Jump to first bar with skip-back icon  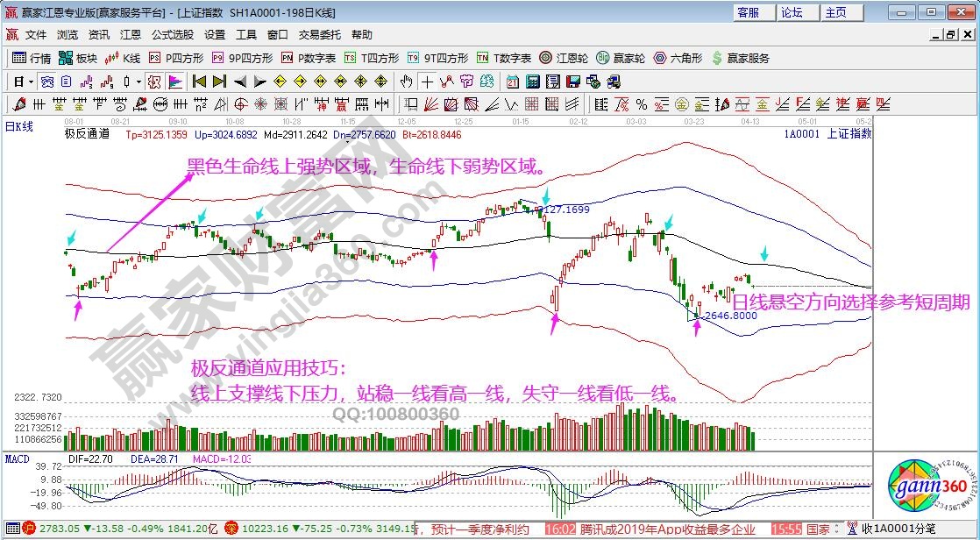click(x=199, y=82)
